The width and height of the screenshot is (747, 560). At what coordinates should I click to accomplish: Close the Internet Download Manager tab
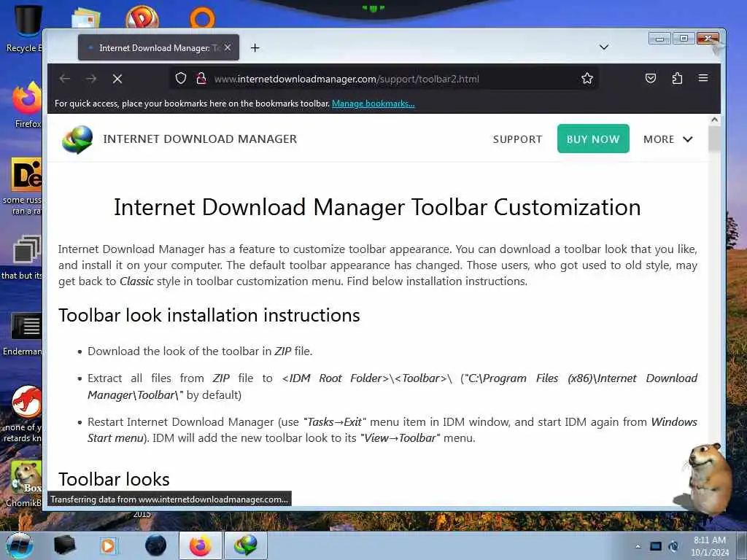[228, 47]
